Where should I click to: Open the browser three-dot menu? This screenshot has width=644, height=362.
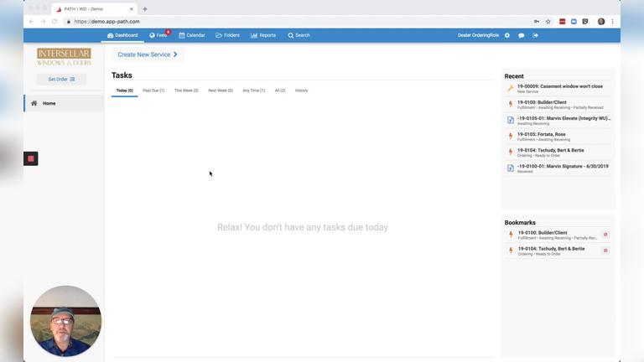tap(612, 21)
